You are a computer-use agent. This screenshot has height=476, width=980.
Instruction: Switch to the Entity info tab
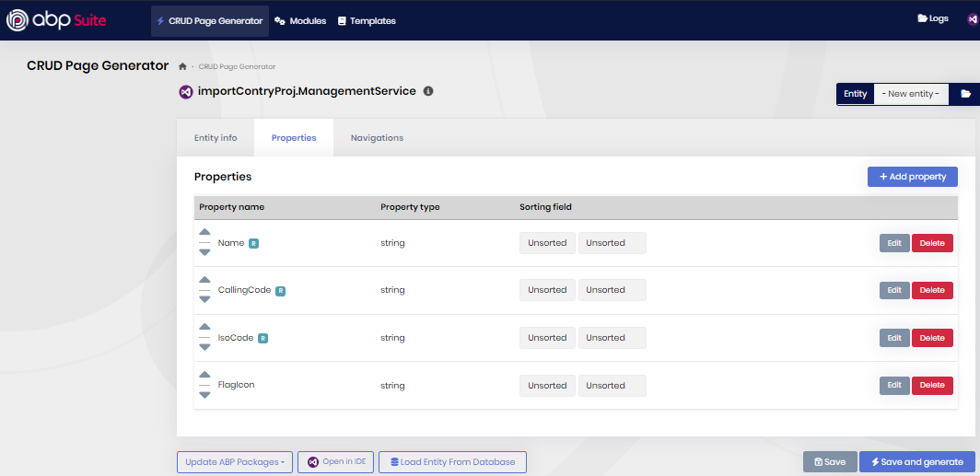point(216,138)
